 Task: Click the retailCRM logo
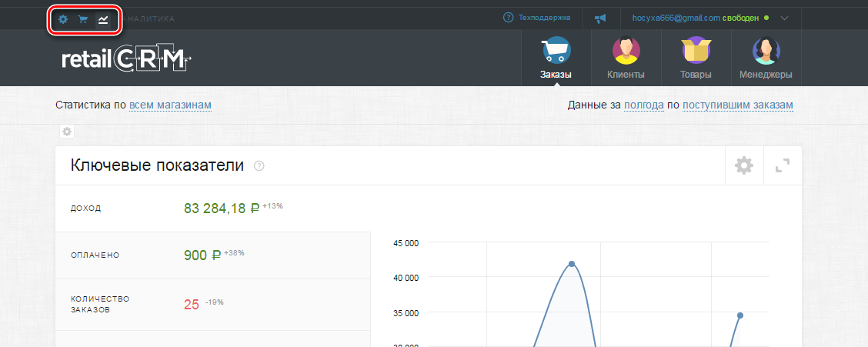click(126, 59)
